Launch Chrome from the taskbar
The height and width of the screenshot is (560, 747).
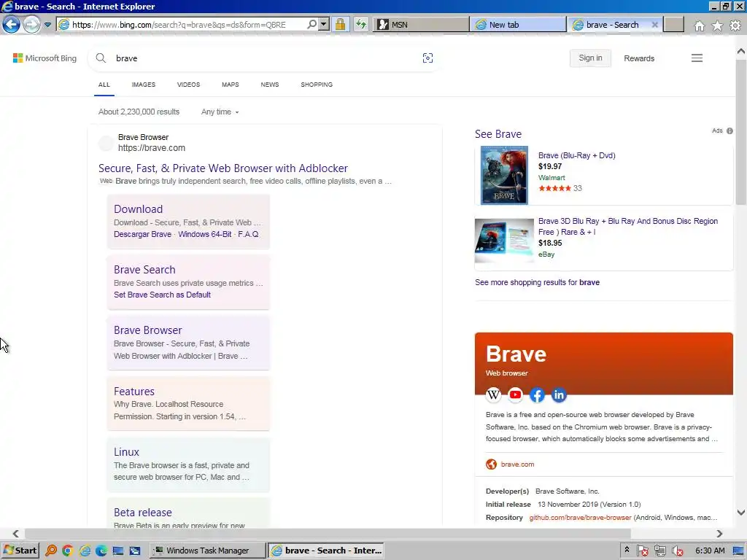(x=68, y=551)
